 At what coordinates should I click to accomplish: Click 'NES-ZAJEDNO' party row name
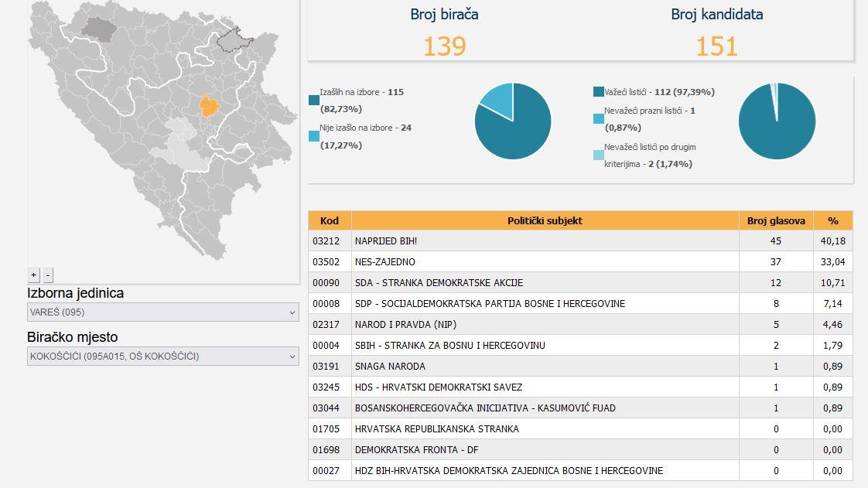[x=384, y=262]
